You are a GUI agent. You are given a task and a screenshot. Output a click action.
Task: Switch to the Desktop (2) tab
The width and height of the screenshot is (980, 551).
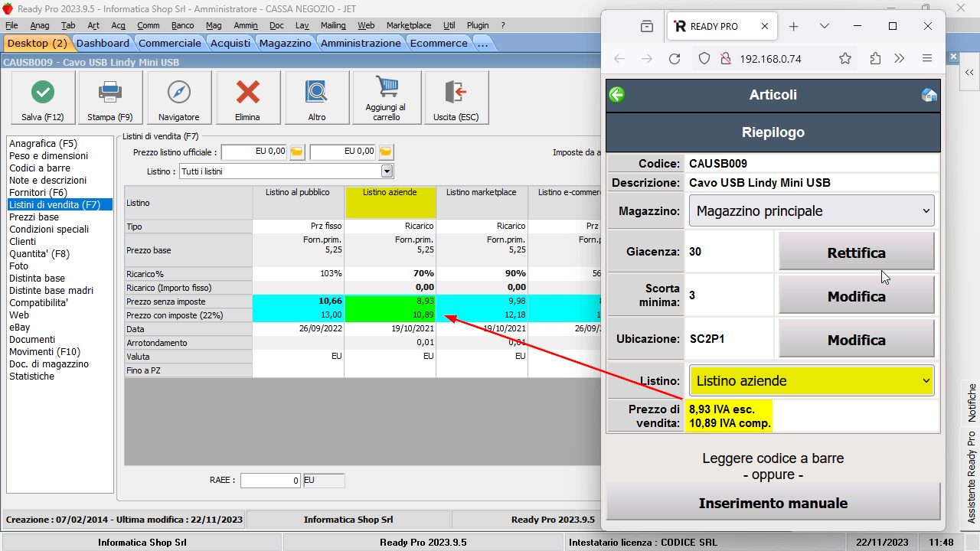(38, 43)
